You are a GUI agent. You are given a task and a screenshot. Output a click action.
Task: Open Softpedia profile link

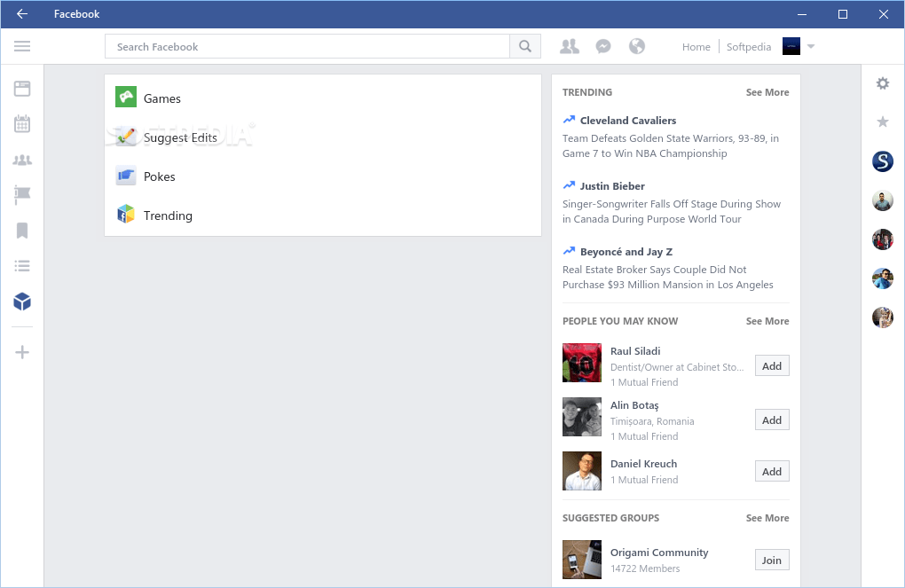pos(749,47)
